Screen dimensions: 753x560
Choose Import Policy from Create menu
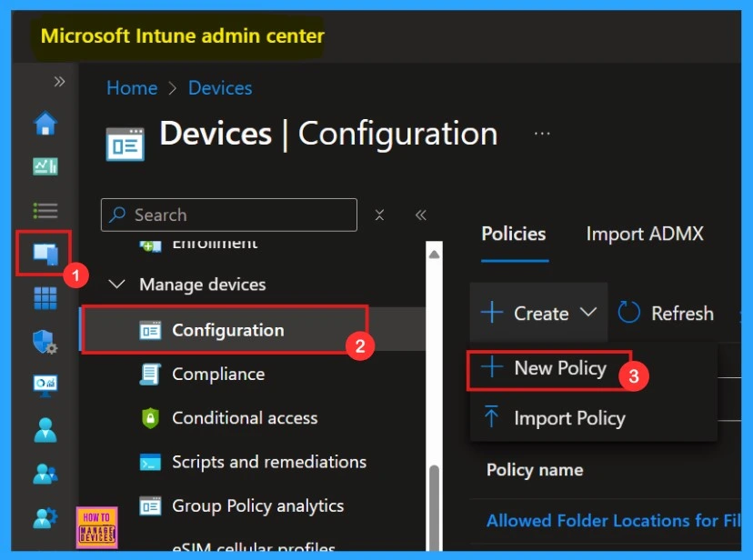point(555,418)
